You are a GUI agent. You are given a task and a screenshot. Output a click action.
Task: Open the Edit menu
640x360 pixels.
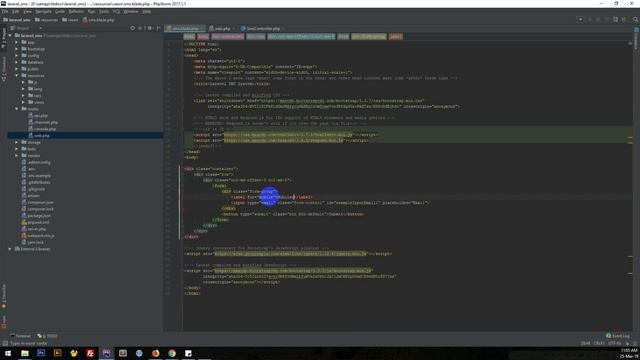[16, 11]
